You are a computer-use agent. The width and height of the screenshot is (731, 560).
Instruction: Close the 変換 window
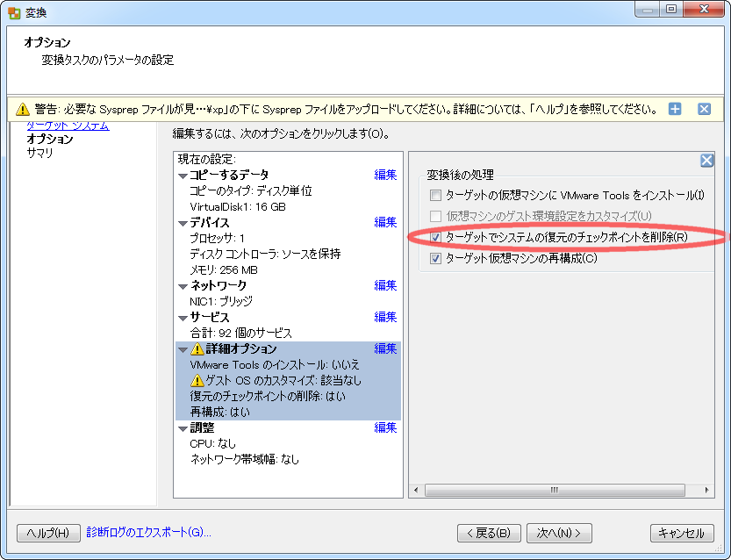(704, 10)
